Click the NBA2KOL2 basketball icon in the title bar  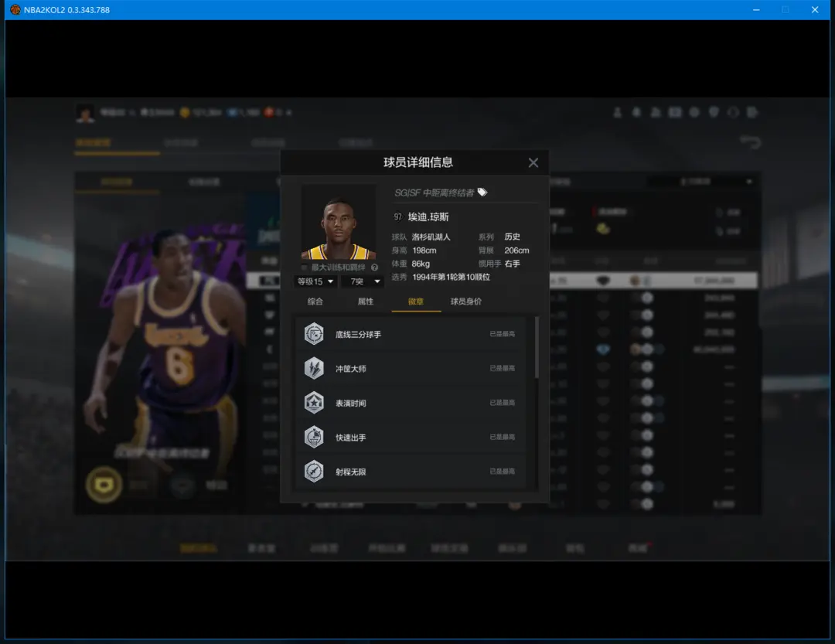click(15, 9)
